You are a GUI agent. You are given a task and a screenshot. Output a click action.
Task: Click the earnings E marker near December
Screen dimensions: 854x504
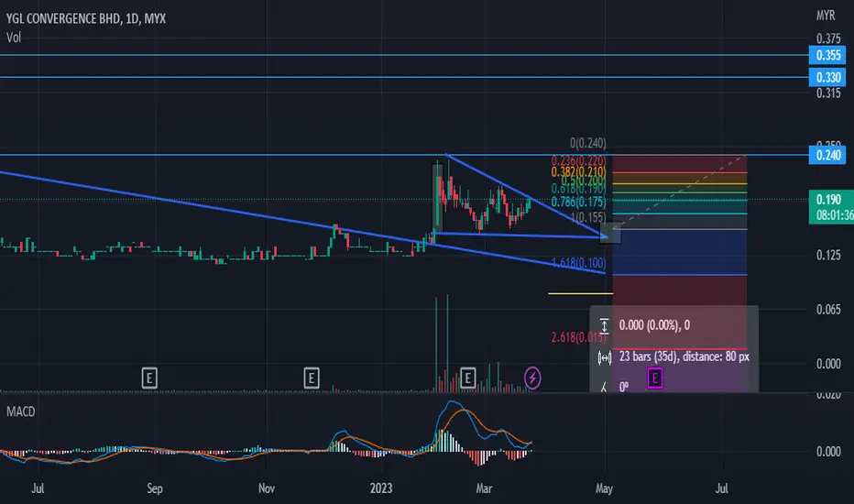tap(312, 378)
